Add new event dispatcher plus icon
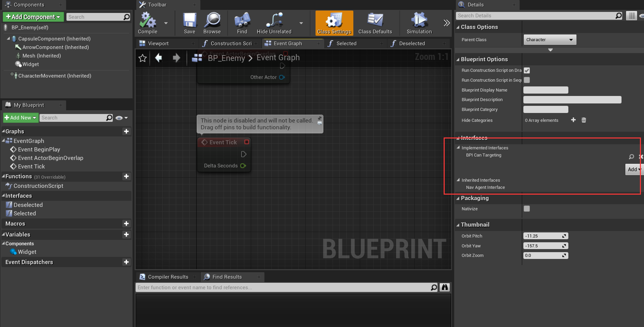Viewport: 644px width, 327px height. coord(126,262)
